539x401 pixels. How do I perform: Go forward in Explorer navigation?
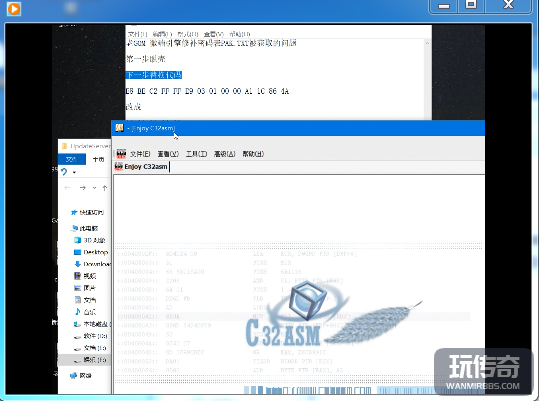82,188
